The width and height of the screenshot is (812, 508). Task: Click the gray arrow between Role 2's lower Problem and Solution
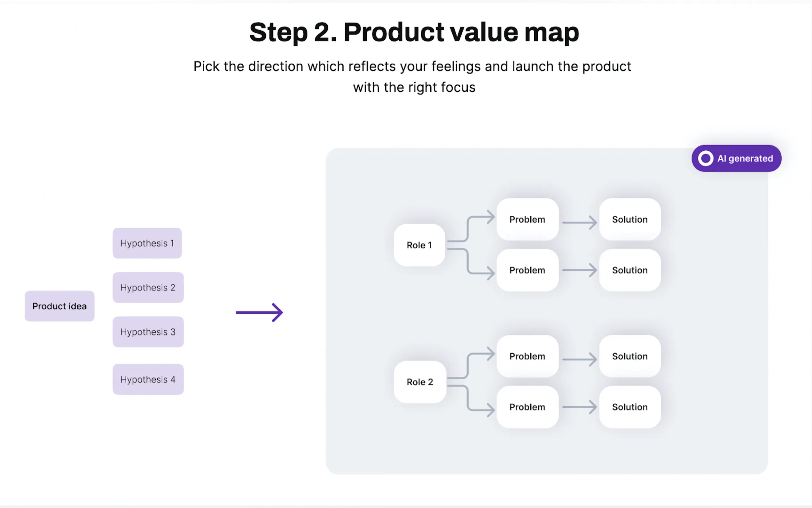pyautogui.click(x=579, y=407)
